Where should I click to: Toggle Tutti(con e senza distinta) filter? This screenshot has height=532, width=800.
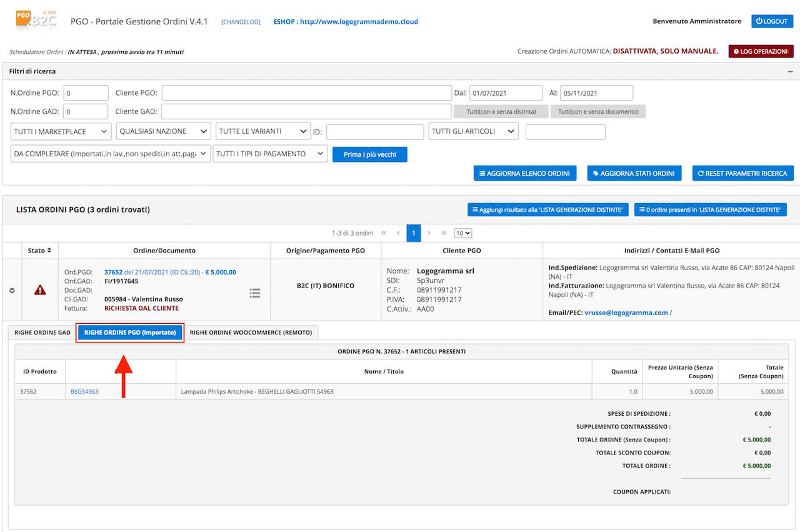pyautogui.click(x=501, y=112)
